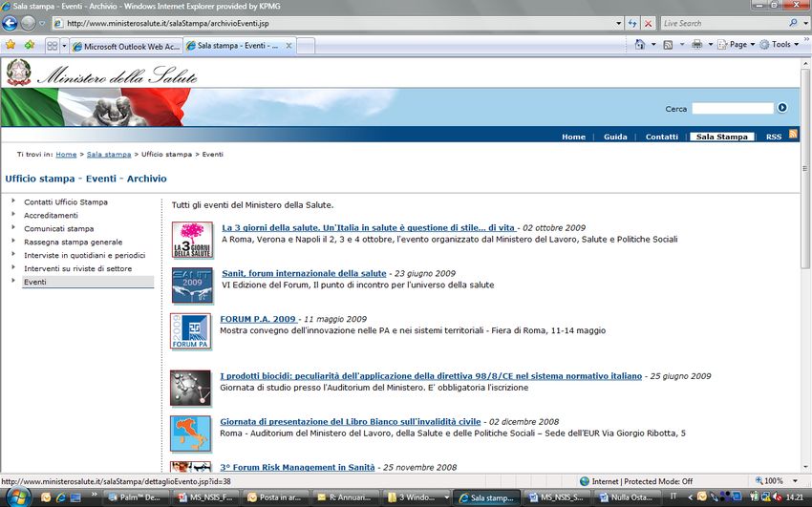Click the Refresh page icon
The width and height of the screenshot is (812, 507).
(632, 23)
